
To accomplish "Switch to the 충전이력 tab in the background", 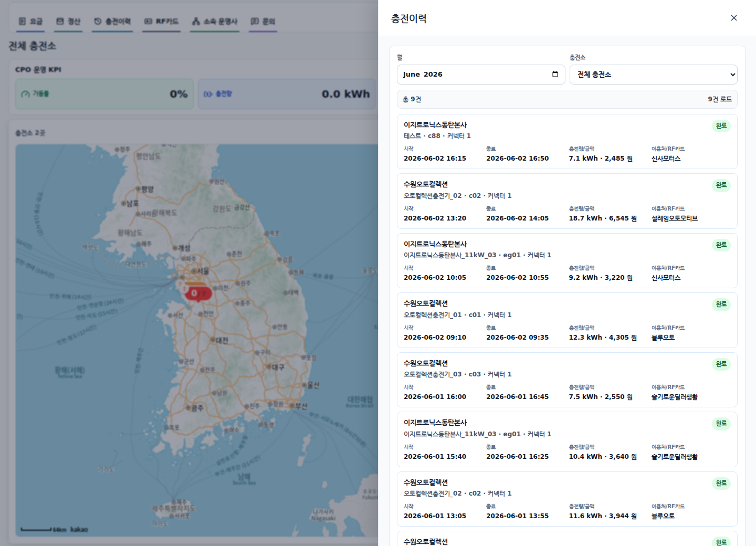I will pyautogui.click(x=112, y=22).
